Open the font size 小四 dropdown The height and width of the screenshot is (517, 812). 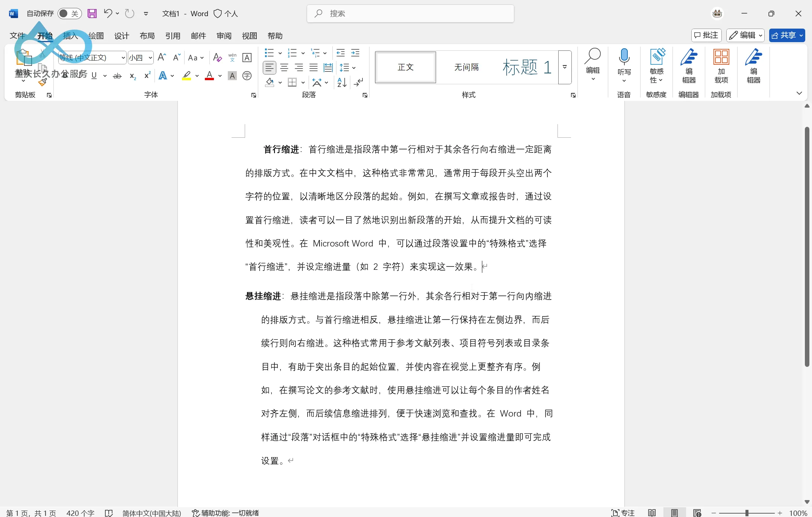coord(150,58)
